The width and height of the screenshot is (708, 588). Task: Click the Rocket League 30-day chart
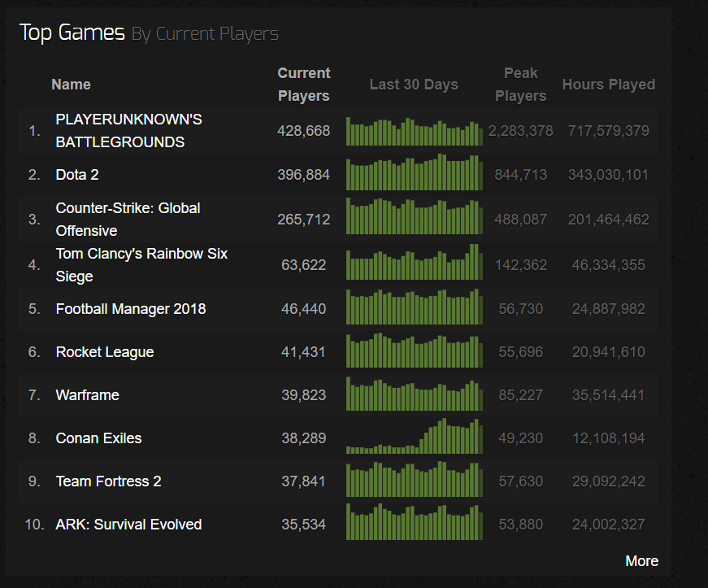pos(415,350)
